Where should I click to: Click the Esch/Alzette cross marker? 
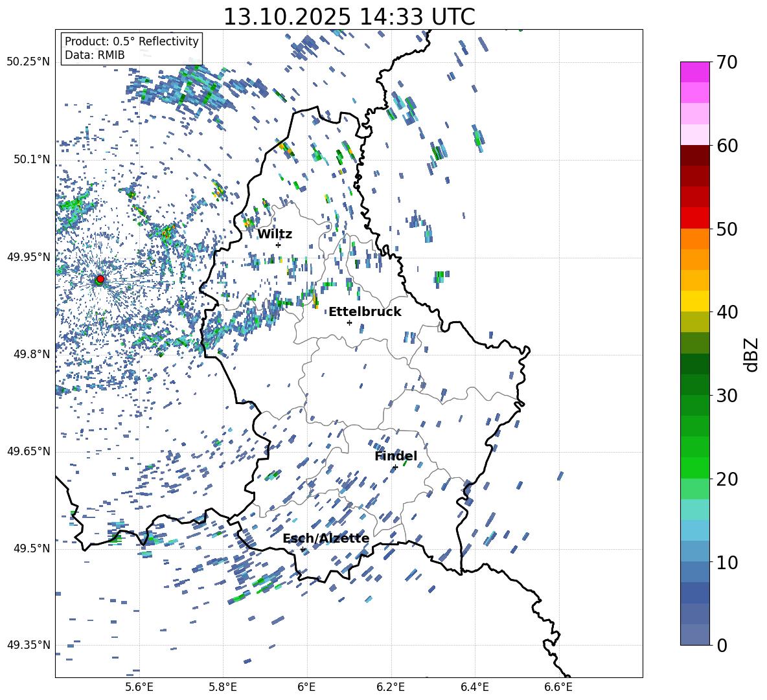(303, 549)
